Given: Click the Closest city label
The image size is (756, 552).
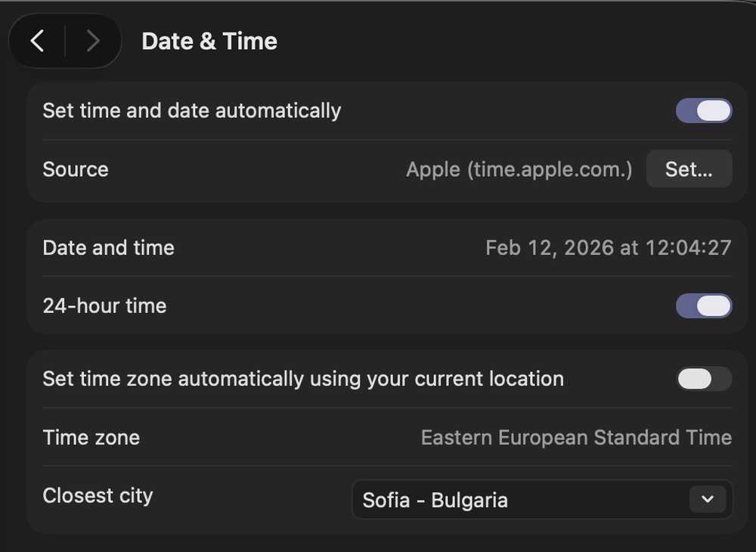Looking at the screenshot, I should (98, 496).
